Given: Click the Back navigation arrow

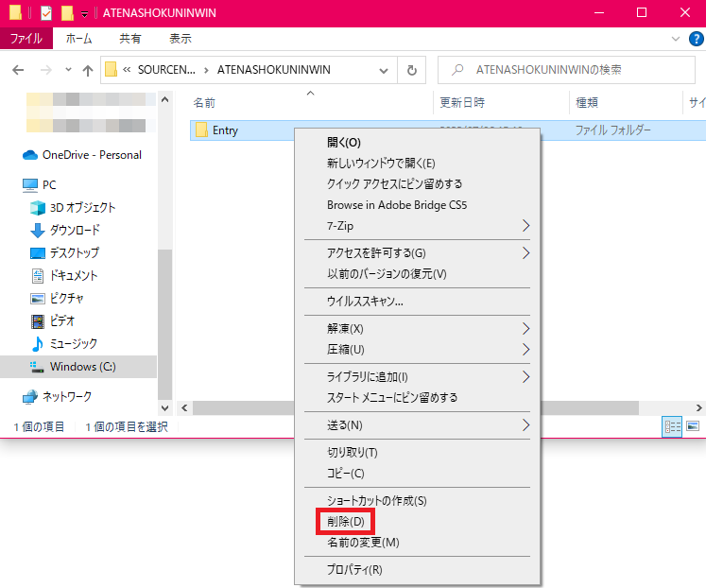Looking at the screenshot, I should click(19, 70).
